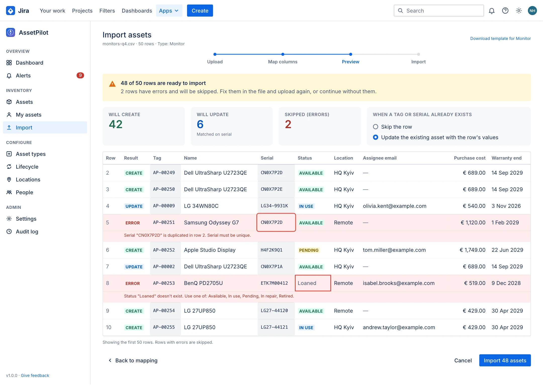The image size is (543, 392).
Task: Click the Map columns step marker
Action: tap(283, 54)
